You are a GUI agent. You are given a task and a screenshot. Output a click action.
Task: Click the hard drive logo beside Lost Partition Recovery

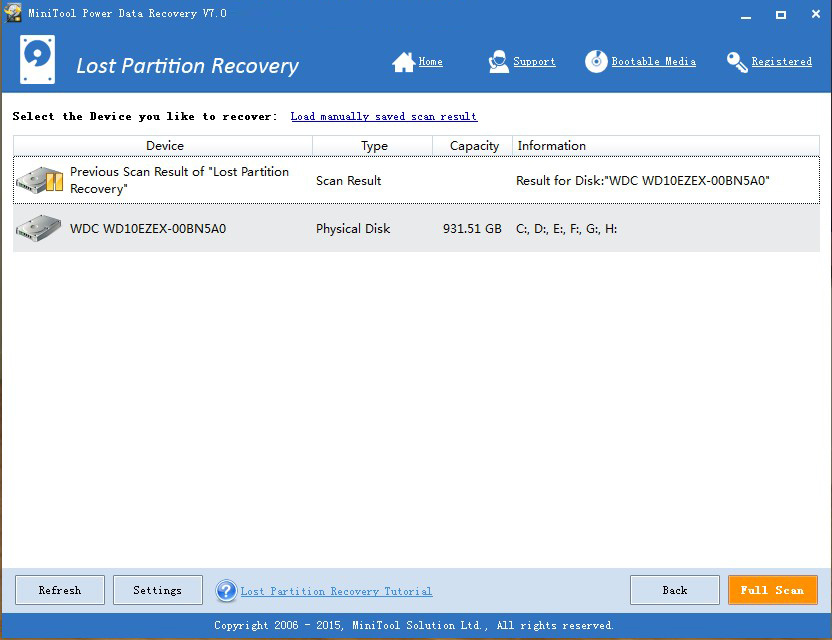point(37,59)
